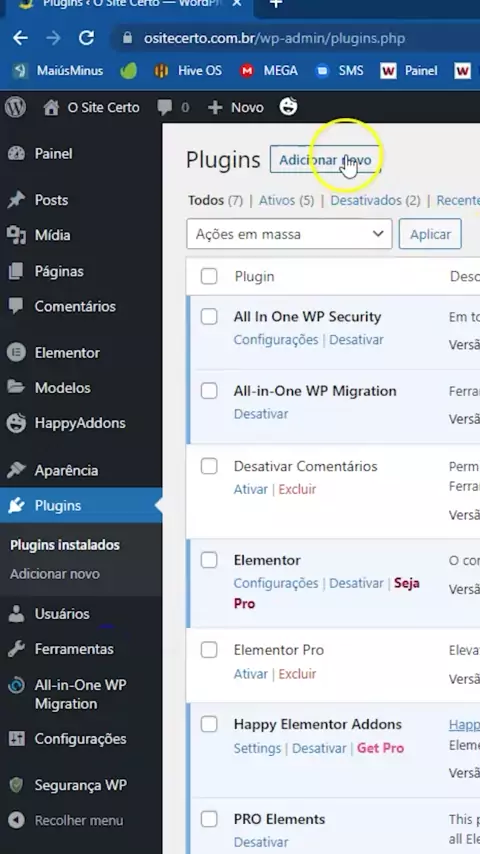Click Elementor Seja Pro link
Screen dimensions: 480x854
click(326, 594)
